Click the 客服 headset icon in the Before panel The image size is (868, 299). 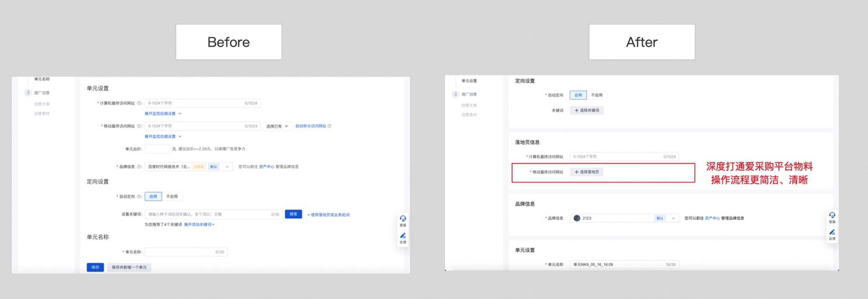pos(403,219)
